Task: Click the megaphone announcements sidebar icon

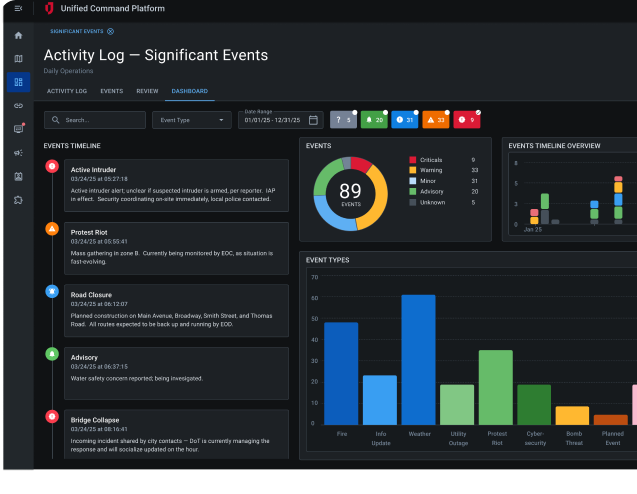Action: (18, 153)
